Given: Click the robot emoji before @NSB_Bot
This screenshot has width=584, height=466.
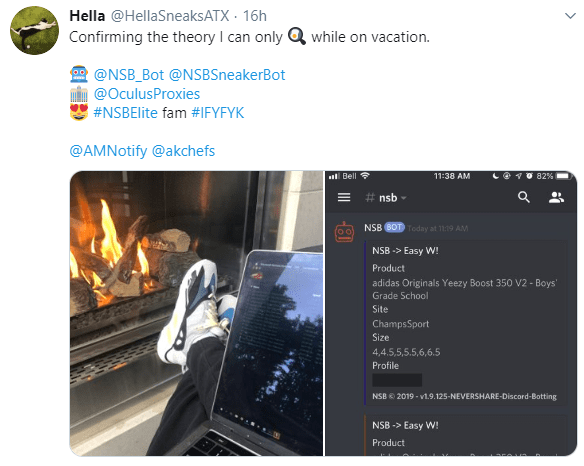Looking at the screenshot, I should coord(79,74).
